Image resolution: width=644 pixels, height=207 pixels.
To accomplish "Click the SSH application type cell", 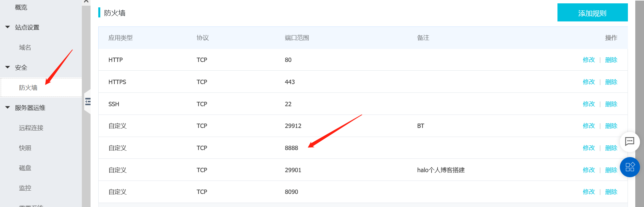I will pyautogui.click(x=114, y=104).
